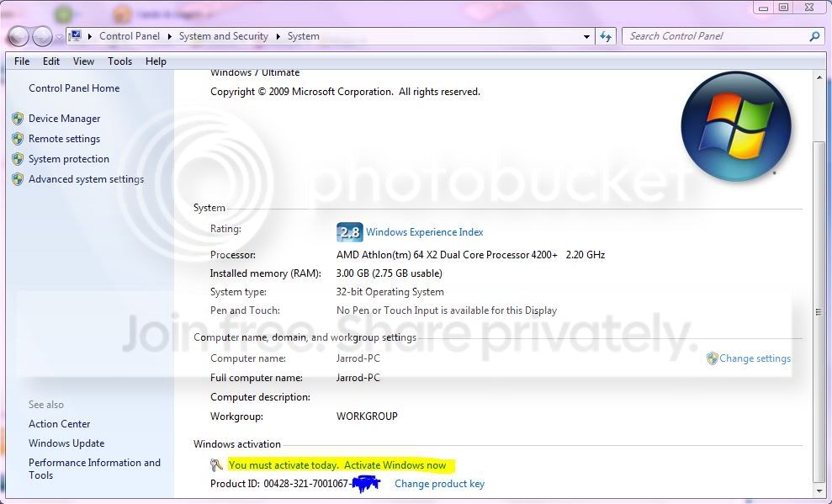The height and width of the screenshot is (504, 832).
Task: Open the View menu
Action: click(83, 61)
